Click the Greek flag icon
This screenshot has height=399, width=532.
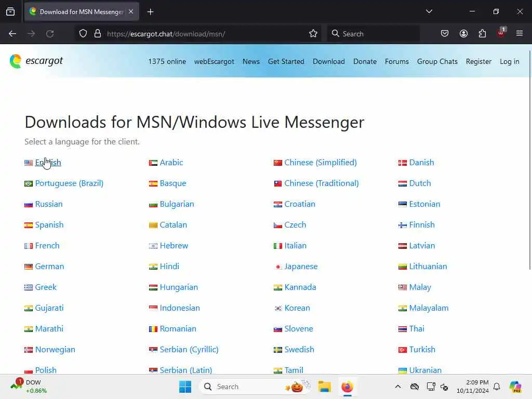(29, 287)
